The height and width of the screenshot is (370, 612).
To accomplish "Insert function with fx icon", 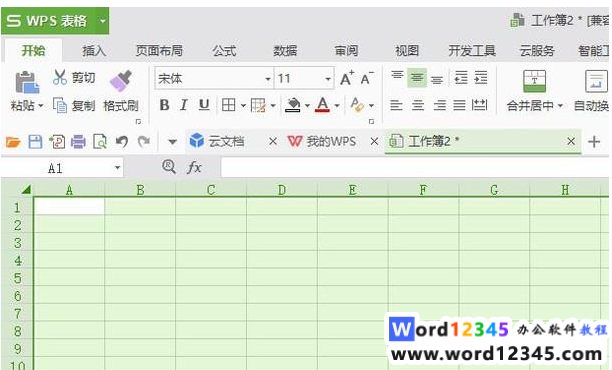I will click(x=194, y=168).
